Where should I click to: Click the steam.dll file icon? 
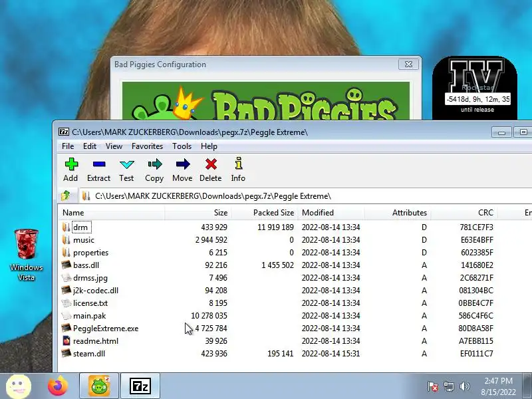(66, 353)
